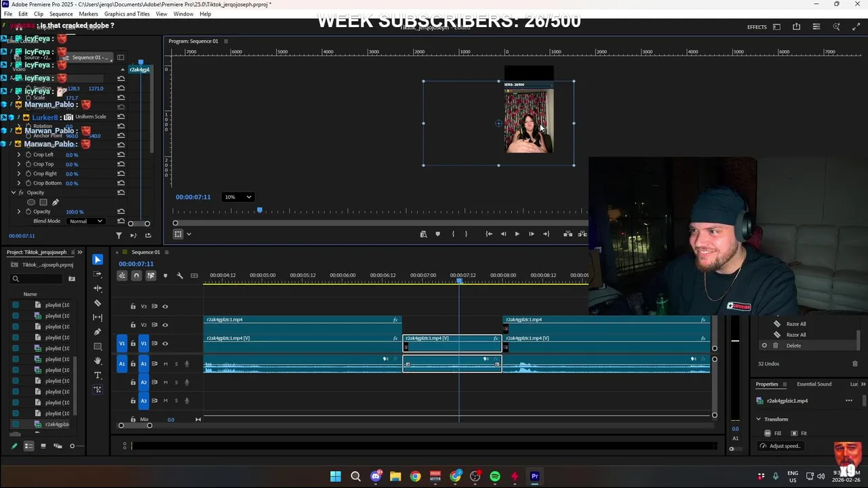Screen dimensions: 868x488
Task: Open the Program monitor zoom level dropdown
Action: point(238,197)
